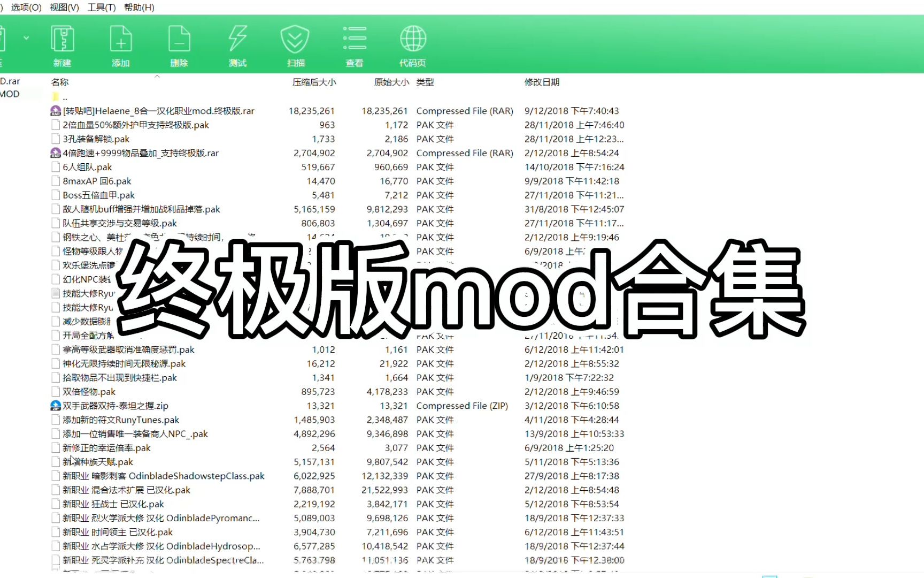
Task: Select 添加新的符文RunyTunes.pak
Action: pos(121,420)
